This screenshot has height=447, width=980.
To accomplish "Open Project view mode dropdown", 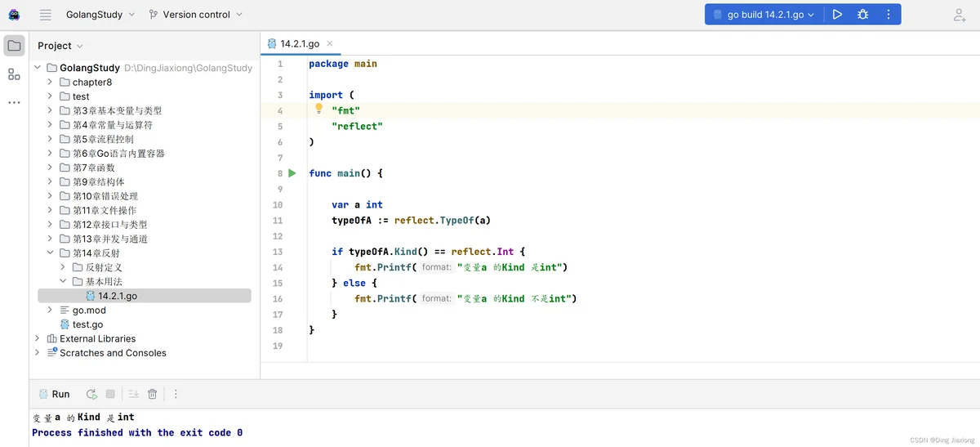I will 60,46.
